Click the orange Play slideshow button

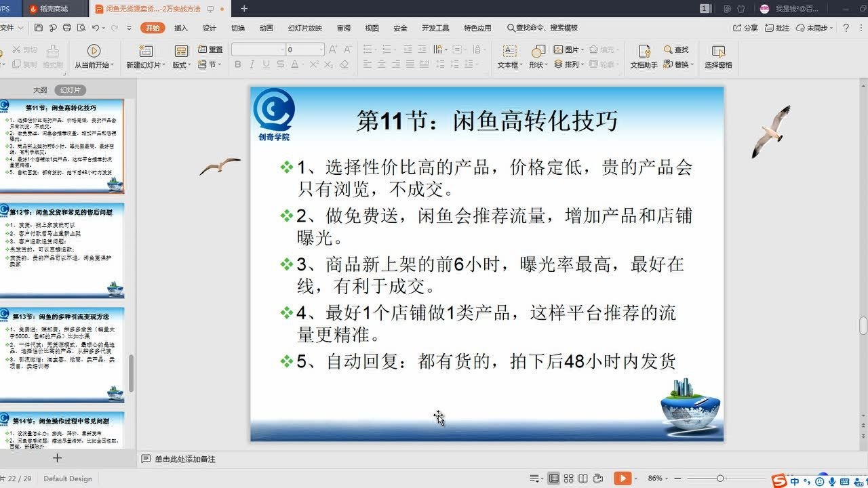point(623,479)
